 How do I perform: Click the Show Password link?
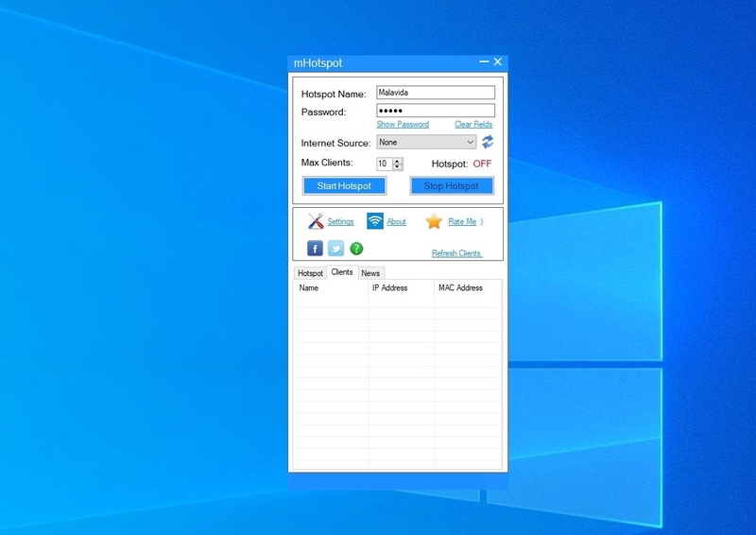403,125
